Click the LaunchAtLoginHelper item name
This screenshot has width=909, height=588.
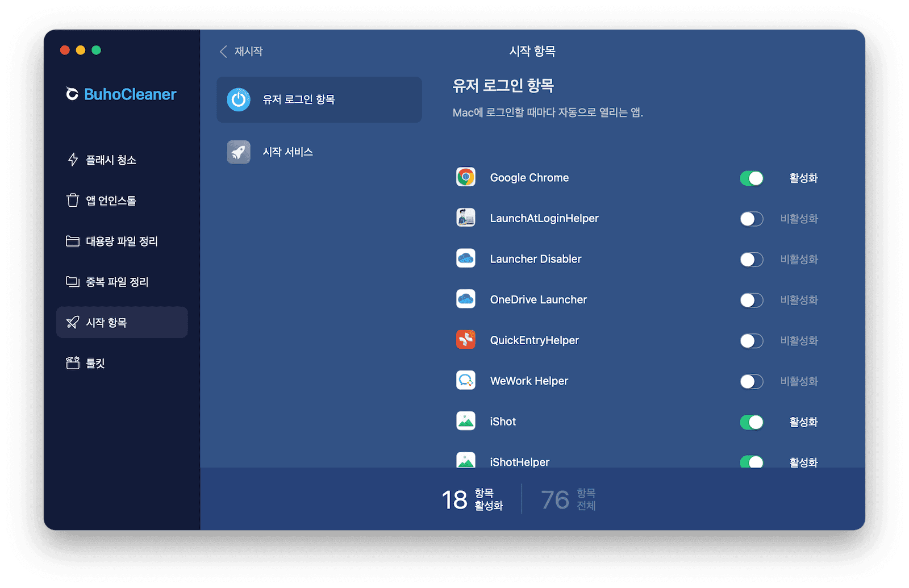point(544,218)
